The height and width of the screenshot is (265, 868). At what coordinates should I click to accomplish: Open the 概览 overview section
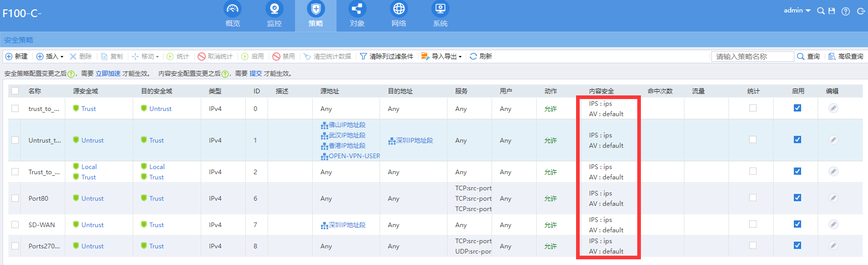click(x=233, y=15)
